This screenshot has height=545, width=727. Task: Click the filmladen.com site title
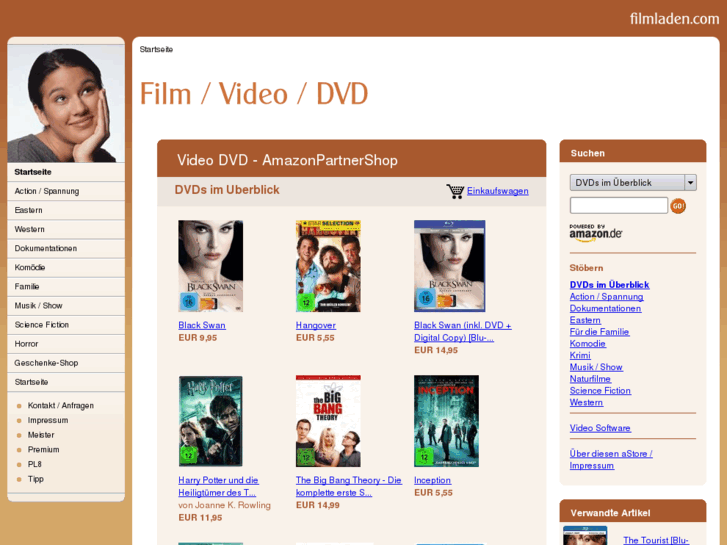(675, 19)
